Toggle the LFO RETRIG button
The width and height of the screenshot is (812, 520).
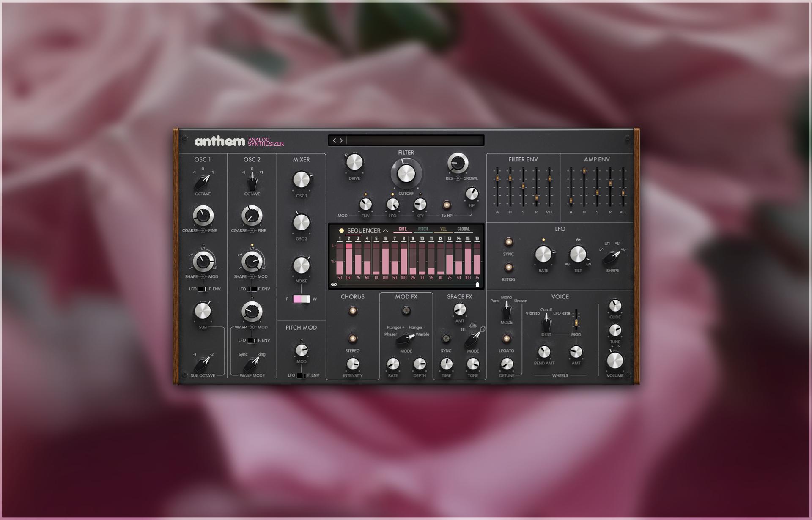[x=508, y=267]
